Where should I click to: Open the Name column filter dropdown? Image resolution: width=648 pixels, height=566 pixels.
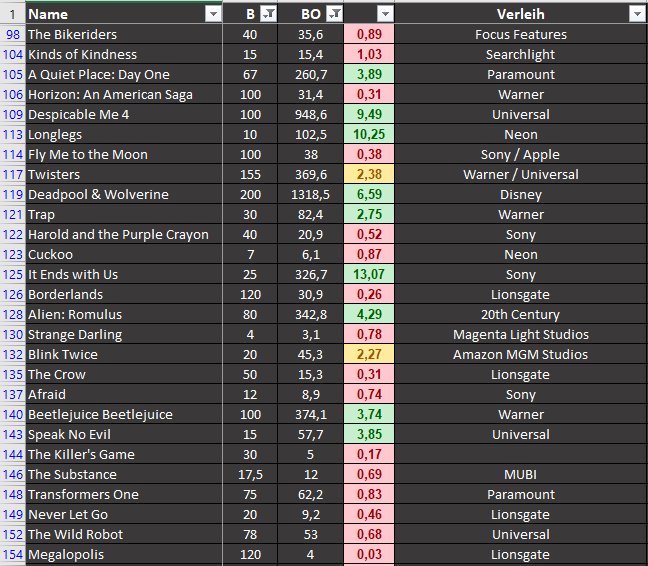[213, 14]
